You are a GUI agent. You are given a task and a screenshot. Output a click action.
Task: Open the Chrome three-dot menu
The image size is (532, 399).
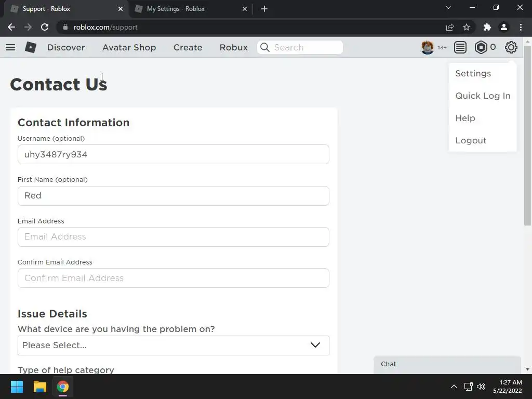(x=521, y=27)
